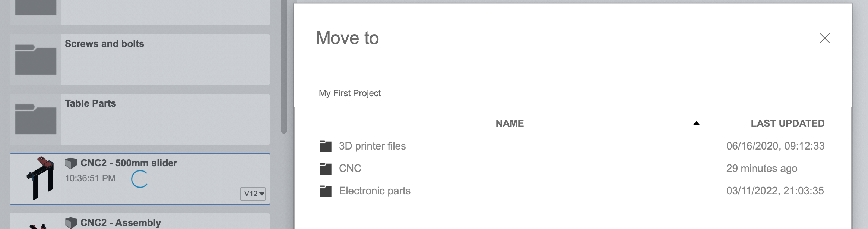Sort the list by LAST UPDATED

click(x=788, y=123)
